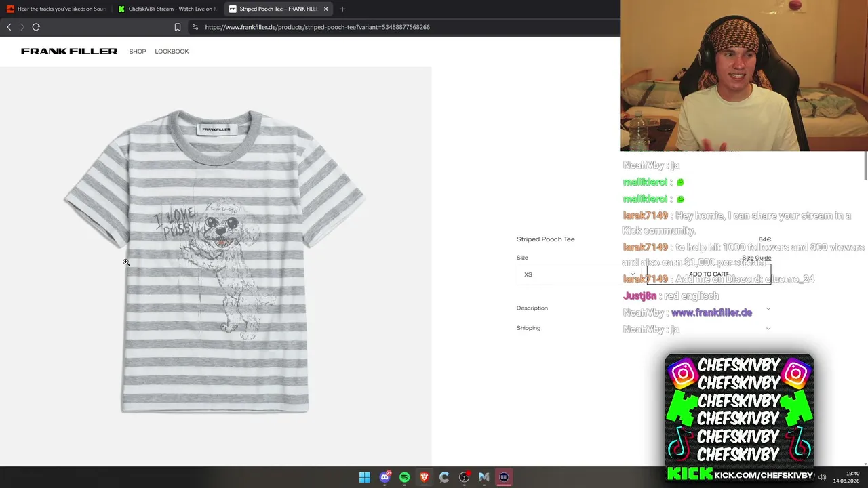This screenshot has height=488, width=868.
Task: Open the clock showing 19:40
Action: pos(846,477)
